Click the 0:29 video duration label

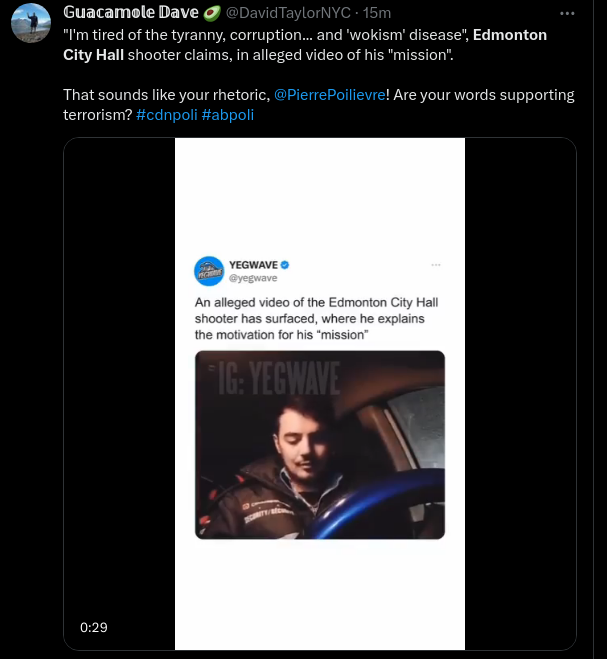94,627
